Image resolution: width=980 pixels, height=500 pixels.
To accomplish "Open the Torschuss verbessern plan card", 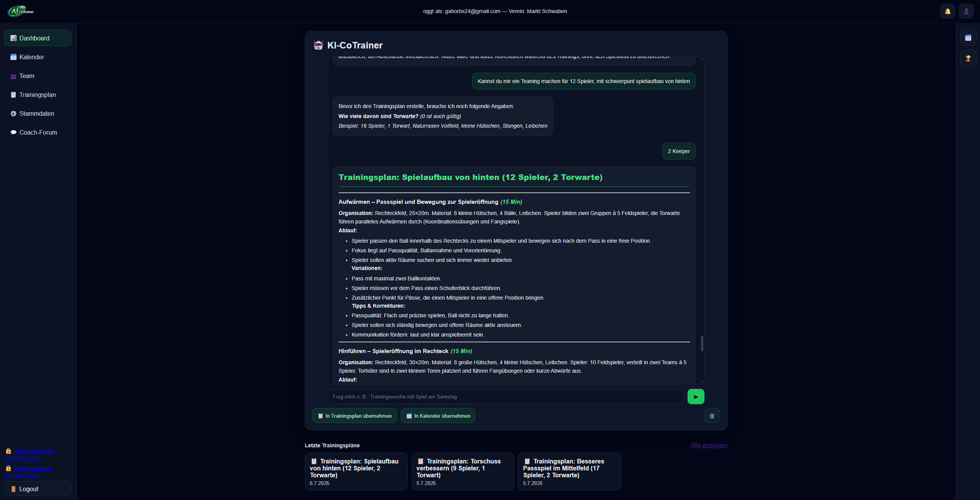I will (463, 472).
